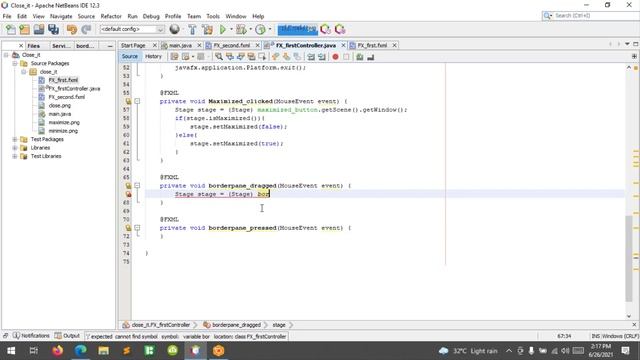This screenshot has width=640, height=360.
Task: Click Find Previous Occurrence editor icon
Action: 230,57
